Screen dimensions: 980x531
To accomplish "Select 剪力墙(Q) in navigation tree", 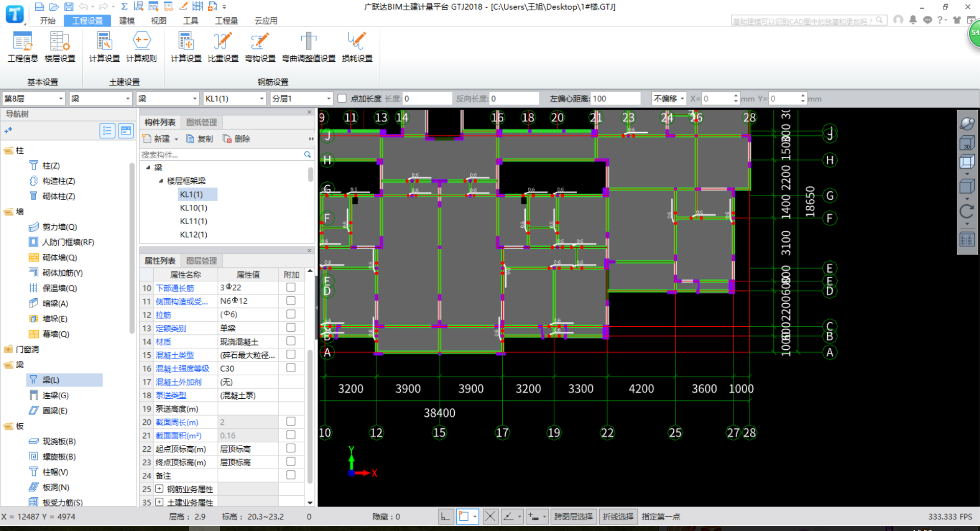I will pos(59,227).
